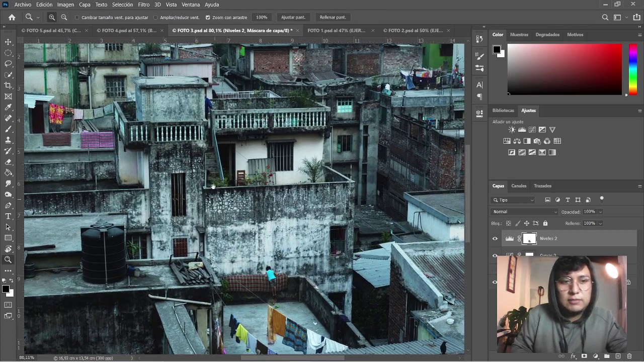Open the Archivo menu
The image size is (644, 362).
coord(23,5)
